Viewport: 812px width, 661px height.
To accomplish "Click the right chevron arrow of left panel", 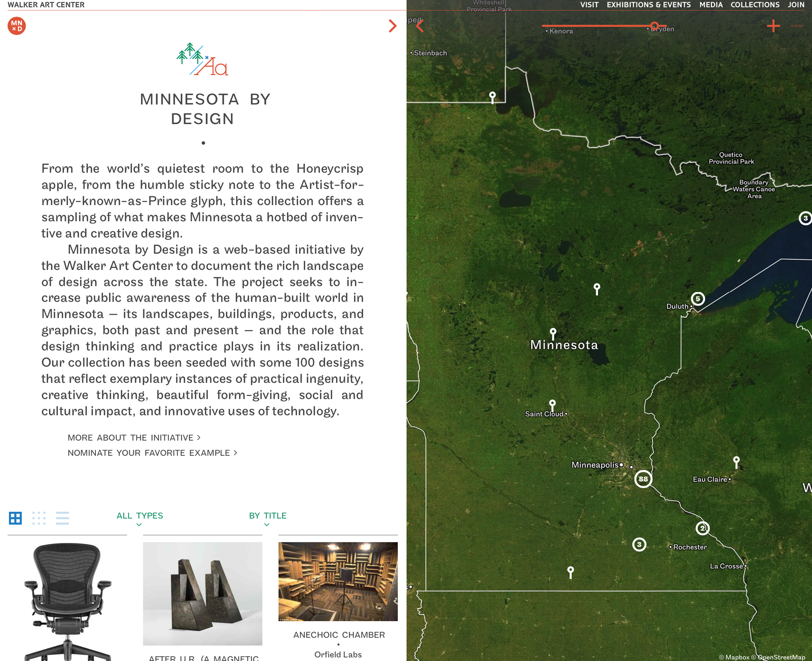I will pos(392,26).
